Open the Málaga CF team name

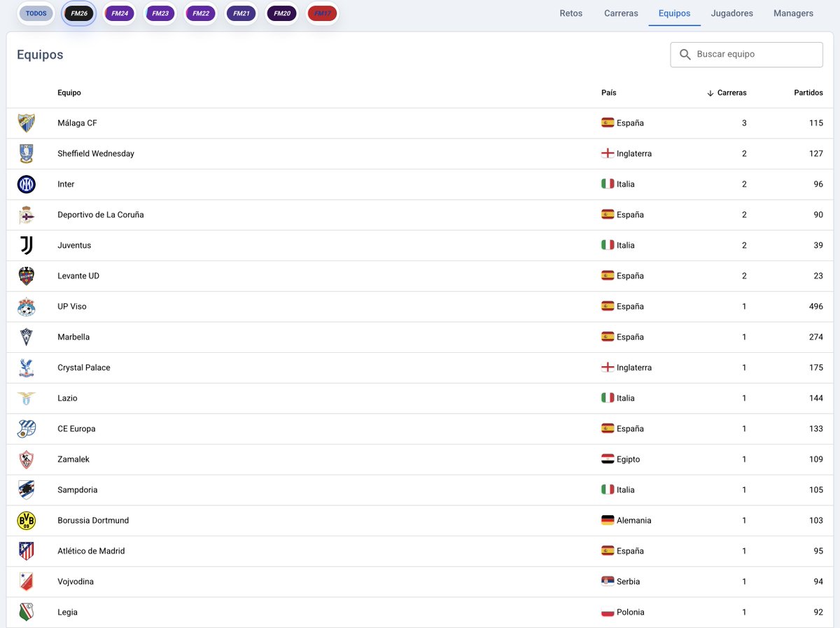click(77, 123)
